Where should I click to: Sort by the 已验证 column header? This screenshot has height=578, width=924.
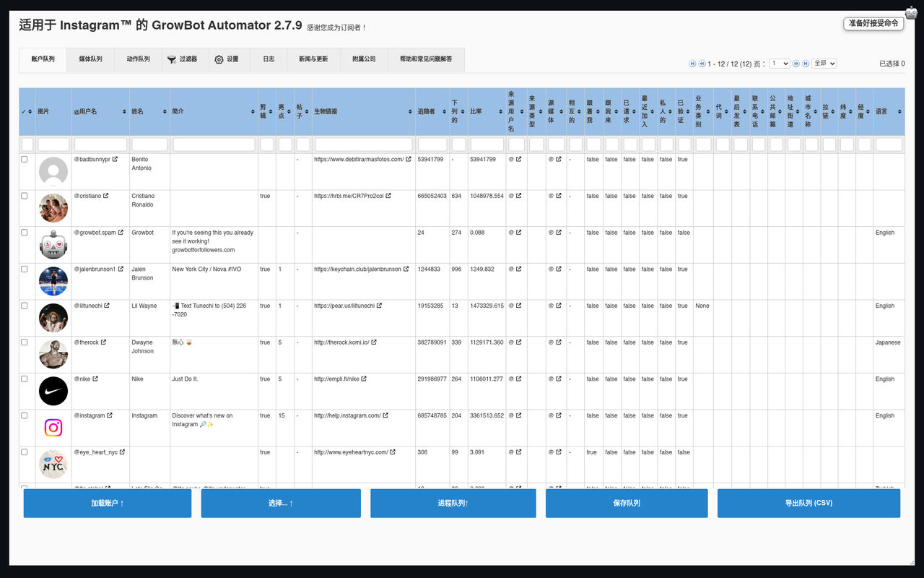[684, 112]
